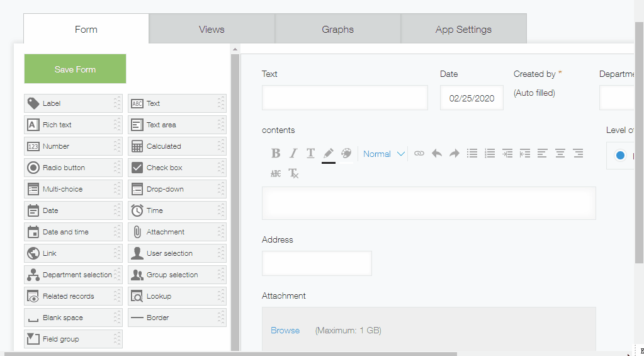The height and width of the screenshot is (356, 644).
Task: Apply strikethrough formatting
Action: (x=276, y=173)
